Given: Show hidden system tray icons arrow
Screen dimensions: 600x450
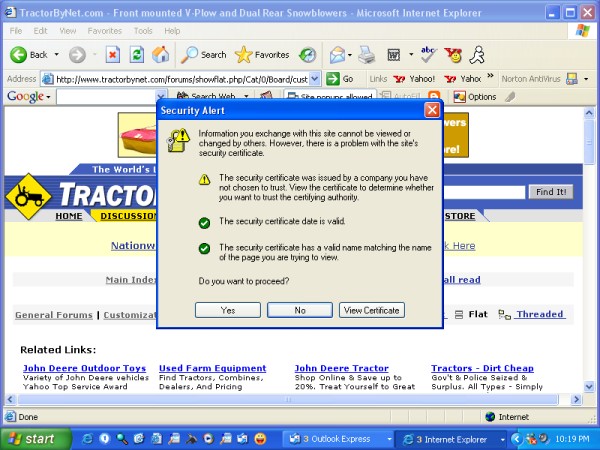Looking at the screenshot, I should point(517,439).
